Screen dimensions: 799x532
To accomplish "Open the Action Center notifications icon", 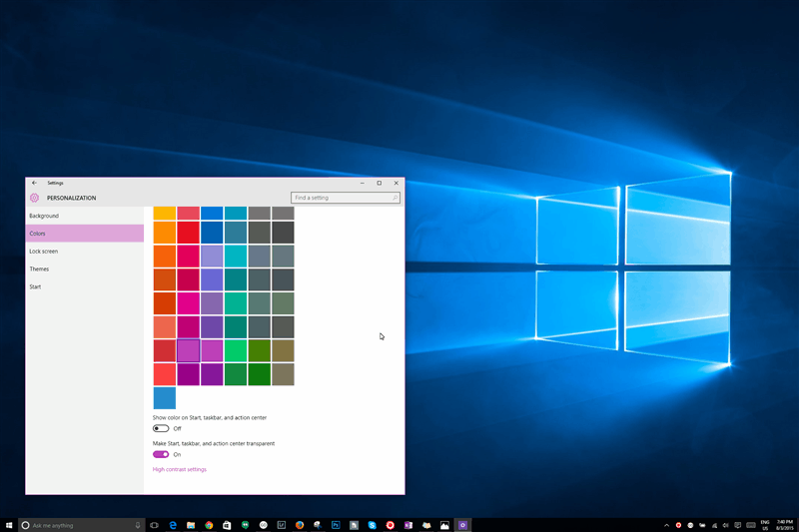I will pyautogui.click(x=737, y=525).
